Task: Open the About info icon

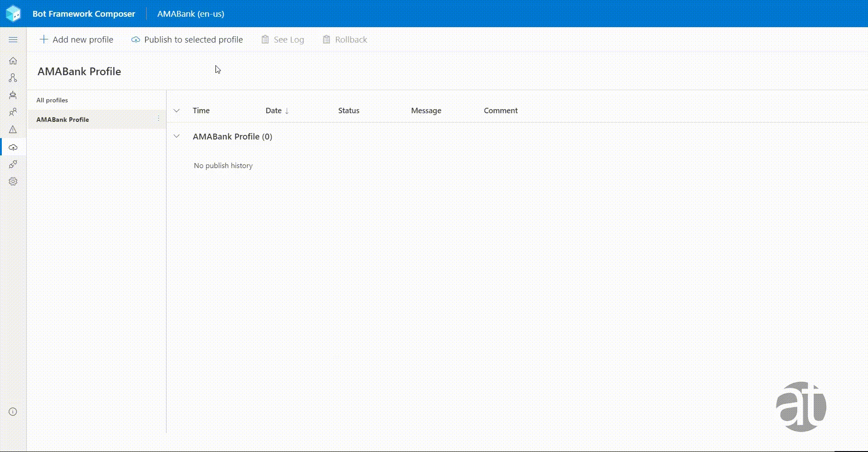Action: coord(13,412)
